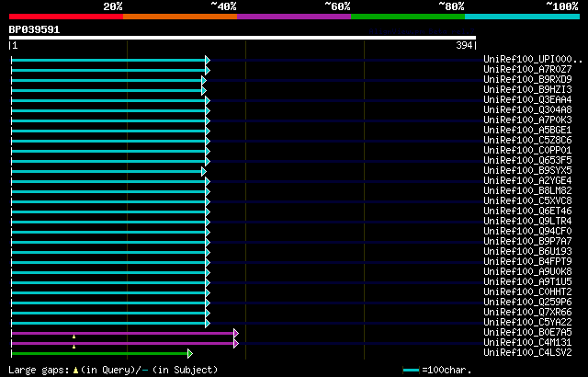Click the cyan alignment bar for UniRef100_A7R0Z7
Screen dimensions: 588x377
(x=108, y=70)
